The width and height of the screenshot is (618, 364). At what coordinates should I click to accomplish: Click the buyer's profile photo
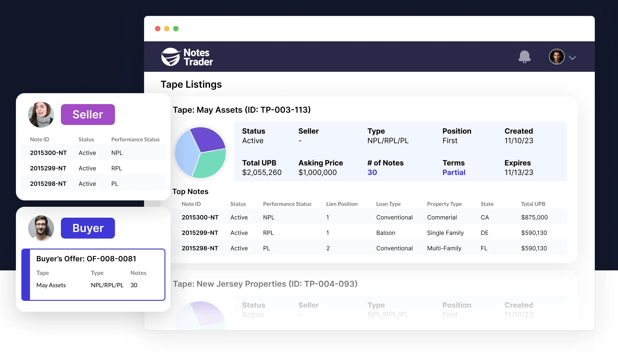(x=41, y=228)
